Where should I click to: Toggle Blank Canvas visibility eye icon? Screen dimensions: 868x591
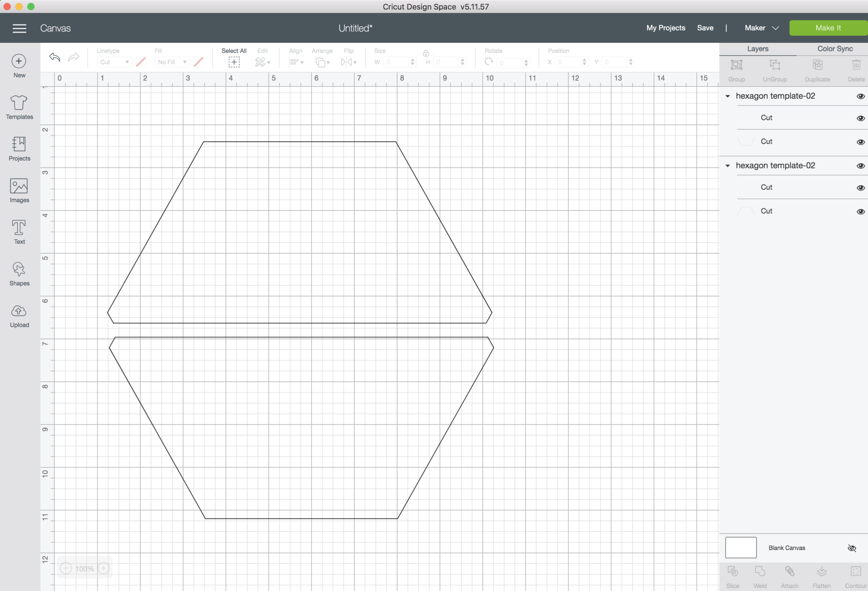pyautogui.click(x=852, y=548)
